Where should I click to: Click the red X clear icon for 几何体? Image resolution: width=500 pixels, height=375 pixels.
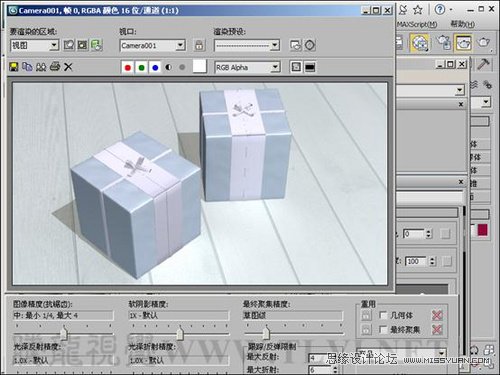tap(437, 315)
